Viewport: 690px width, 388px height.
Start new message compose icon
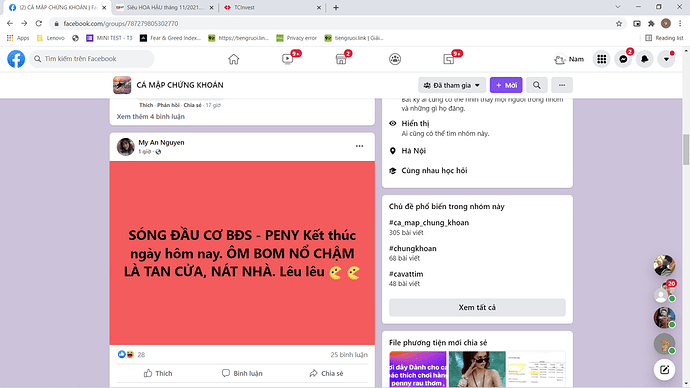tap(664, 370)
